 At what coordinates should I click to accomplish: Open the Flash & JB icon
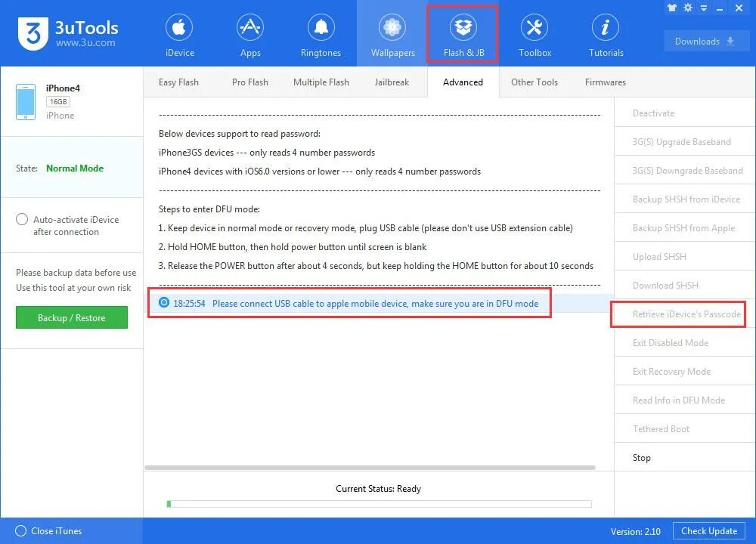pyautogui.click(x=463, y=27)
